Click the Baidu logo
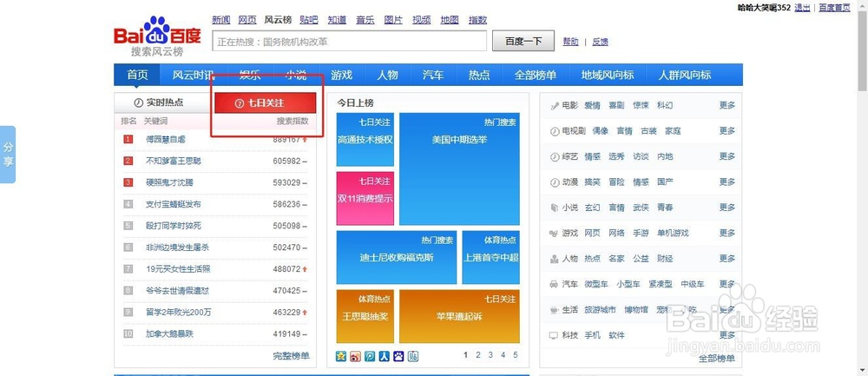This screenshot has height=376, width=868. click(x=157, y=31)
